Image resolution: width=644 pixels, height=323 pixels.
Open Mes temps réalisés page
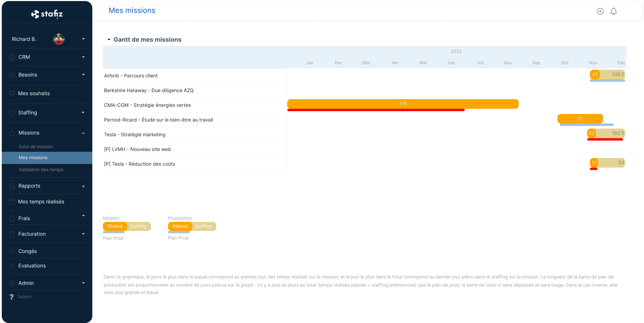(41, 202)
